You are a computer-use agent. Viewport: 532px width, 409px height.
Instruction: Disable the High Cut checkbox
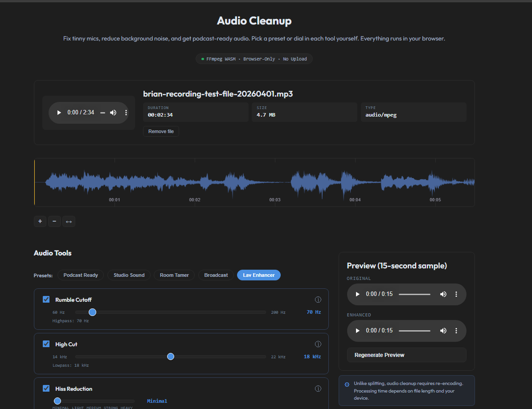(x=46, y=344)
